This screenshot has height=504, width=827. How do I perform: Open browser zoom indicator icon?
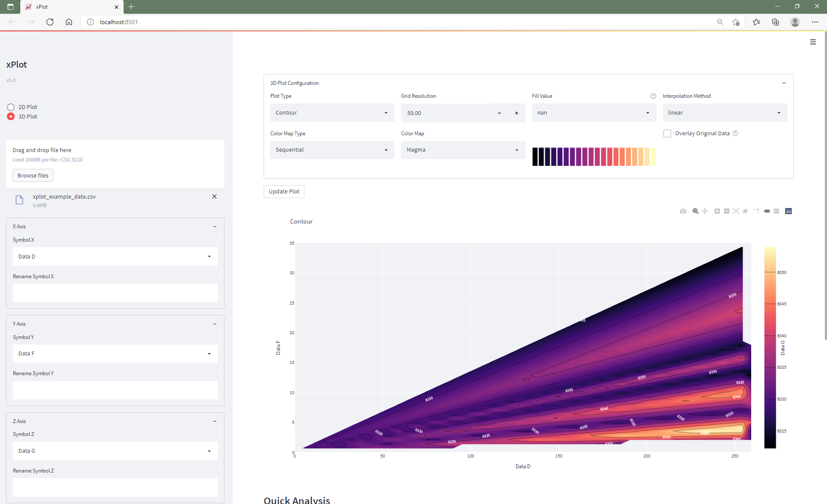pyautogui.click(x=720, y=22)
